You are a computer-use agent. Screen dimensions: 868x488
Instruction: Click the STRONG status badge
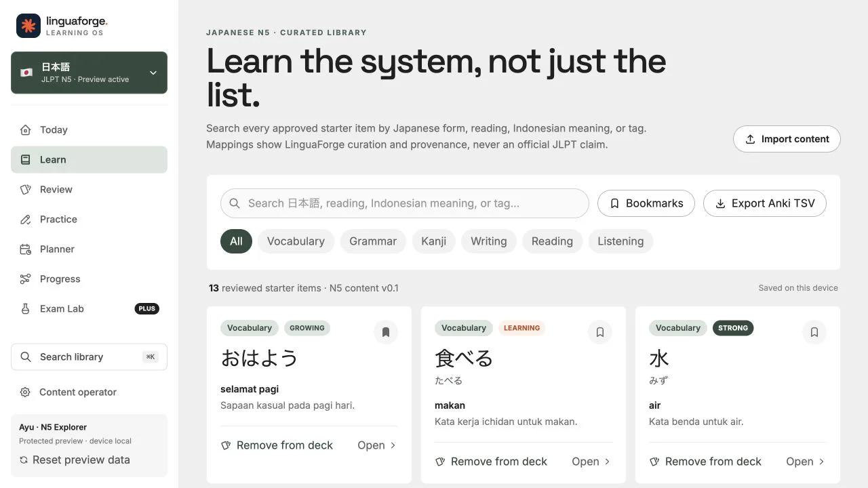coord(733,328)
